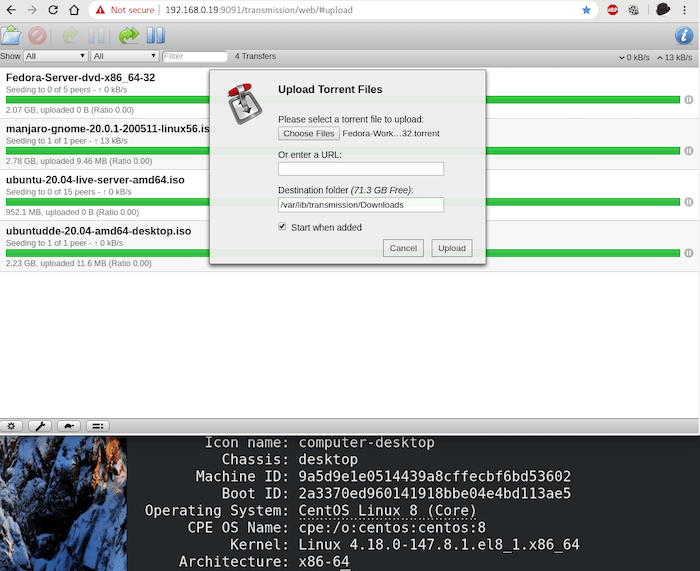Click the Cancel button in the upload dialog
This screenshot has width=700, height=571.
pyautogui.click(x=403, y=248)
